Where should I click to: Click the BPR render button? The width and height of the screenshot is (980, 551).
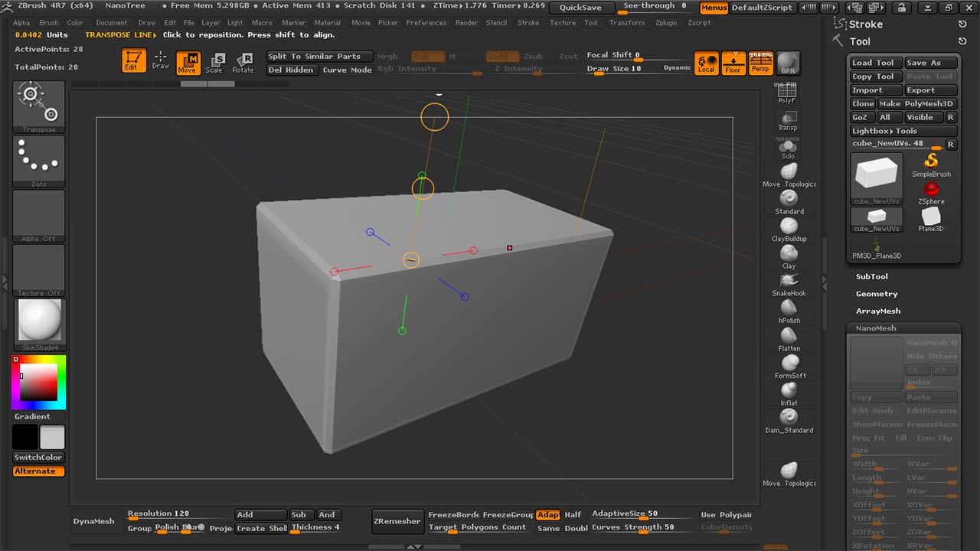coord(788,63)
